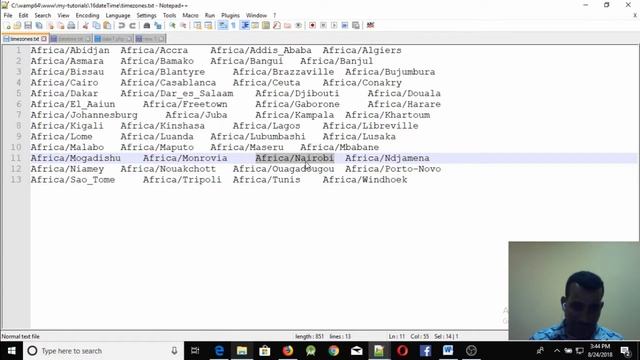
Task: Click the Close document toolbar icon
Action: [50, 26]
